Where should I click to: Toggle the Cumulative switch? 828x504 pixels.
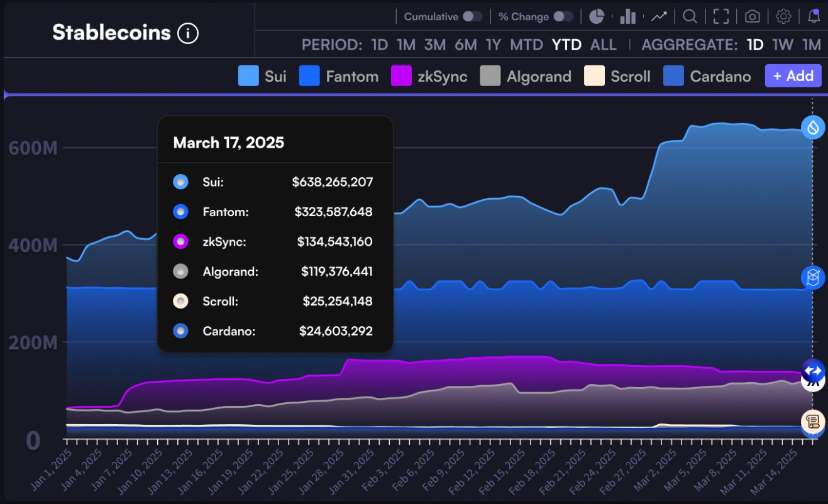pyautogui.click(x=473, y=16)
